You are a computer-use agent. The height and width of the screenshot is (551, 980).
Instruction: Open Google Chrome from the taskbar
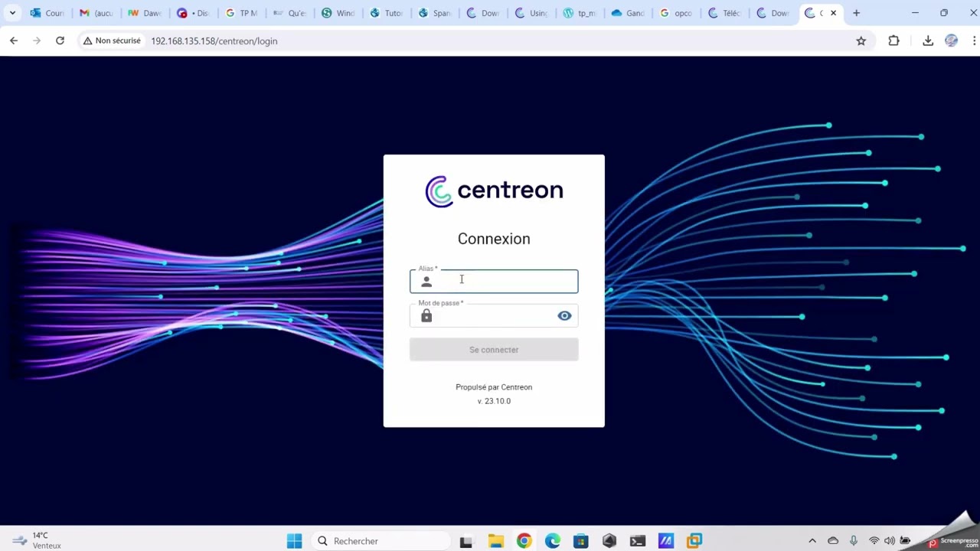click(524, 541)
